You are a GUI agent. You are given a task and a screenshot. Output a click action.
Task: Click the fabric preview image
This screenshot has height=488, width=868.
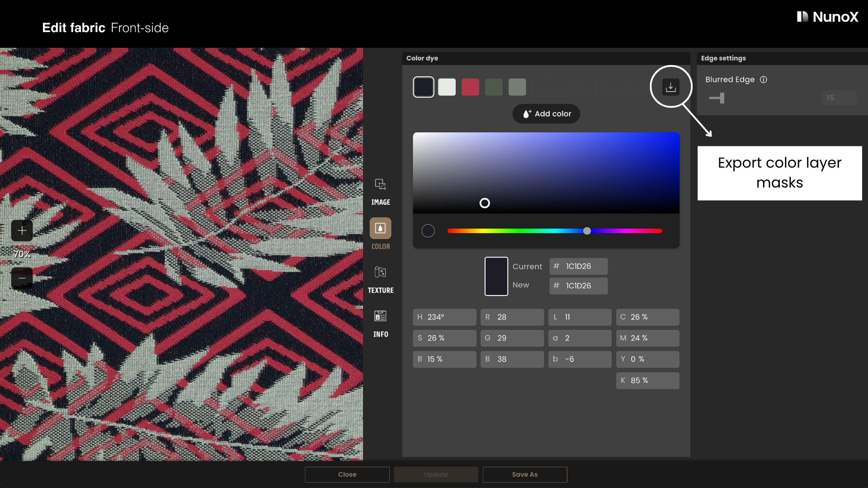click(181, 254)
